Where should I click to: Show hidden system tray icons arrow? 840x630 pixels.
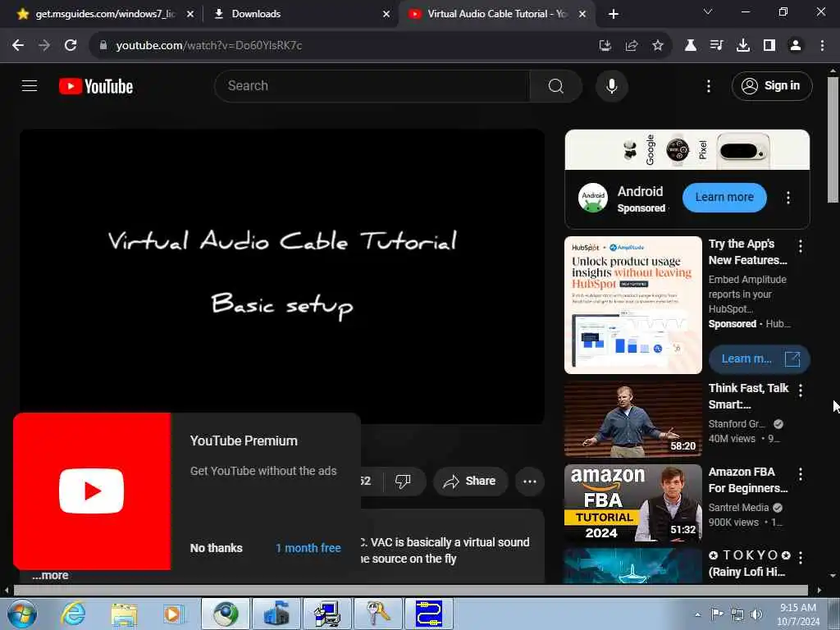tap(697, 614)
